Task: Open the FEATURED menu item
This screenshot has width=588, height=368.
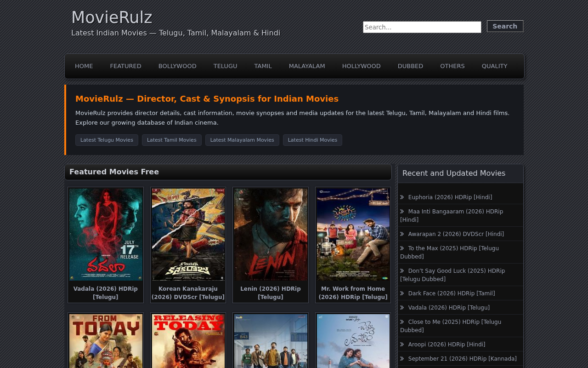Action: (126, 66)
